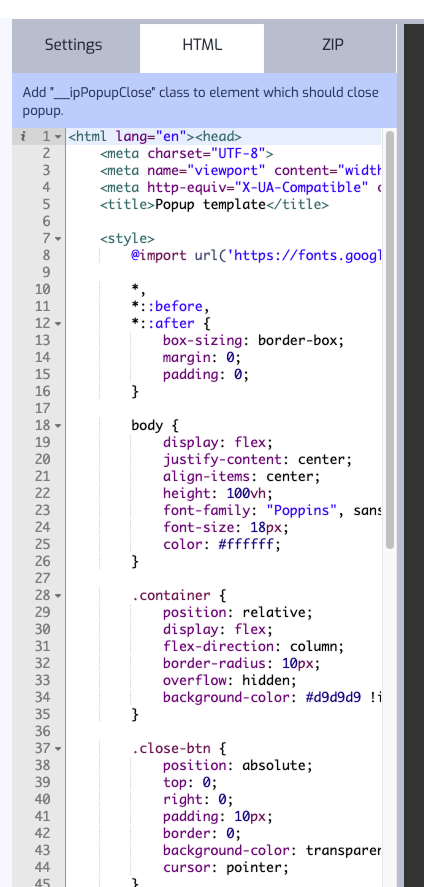Click the margin: 0 line
The height and width of the screenshot is (887, 424).
202,357
